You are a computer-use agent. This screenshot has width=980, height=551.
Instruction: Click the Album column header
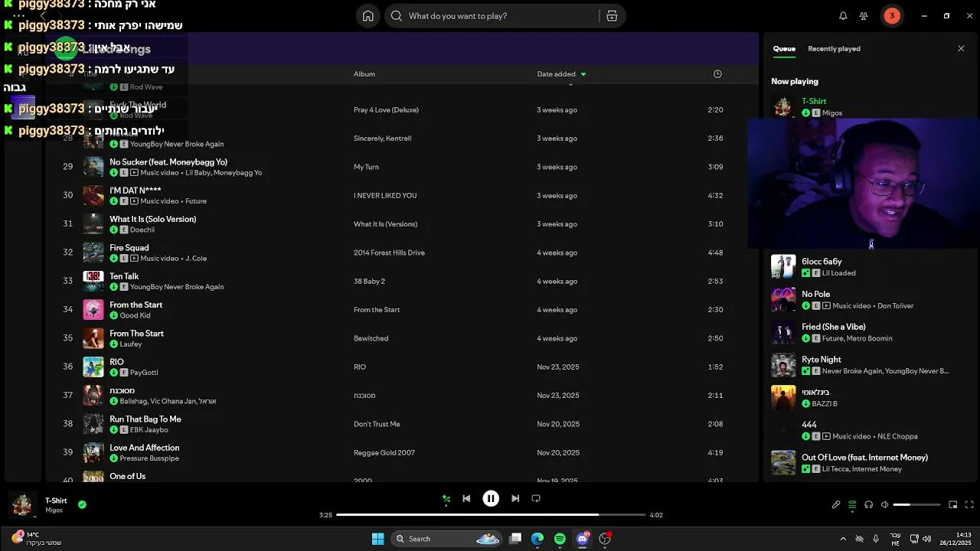click(x=364, y=74)
